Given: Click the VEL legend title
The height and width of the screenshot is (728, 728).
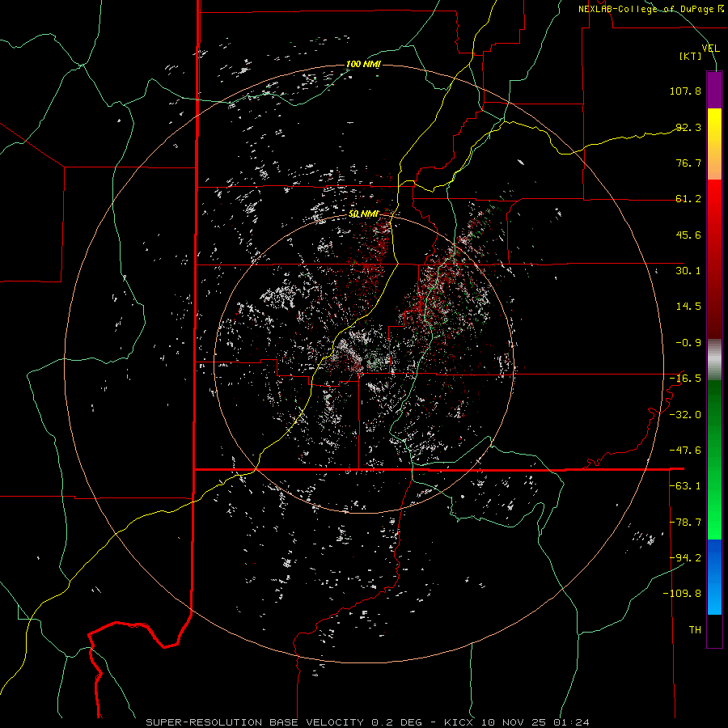Looking at the screenshot, I should (710, 49).
